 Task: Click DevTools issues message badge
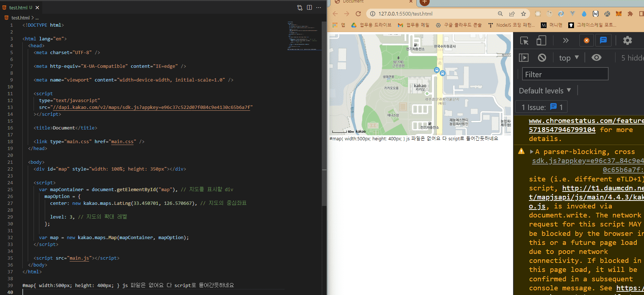603,40
